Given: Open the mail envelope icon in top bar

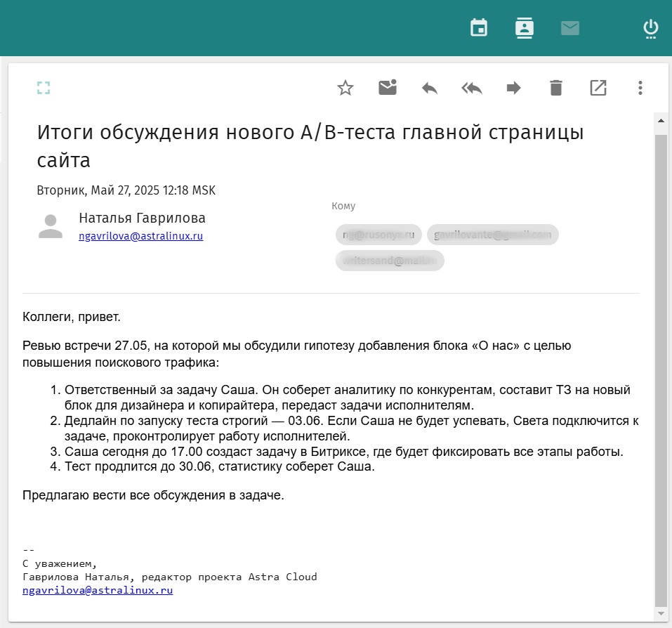Looking at the screenshot, I should [x=570, y=28].
